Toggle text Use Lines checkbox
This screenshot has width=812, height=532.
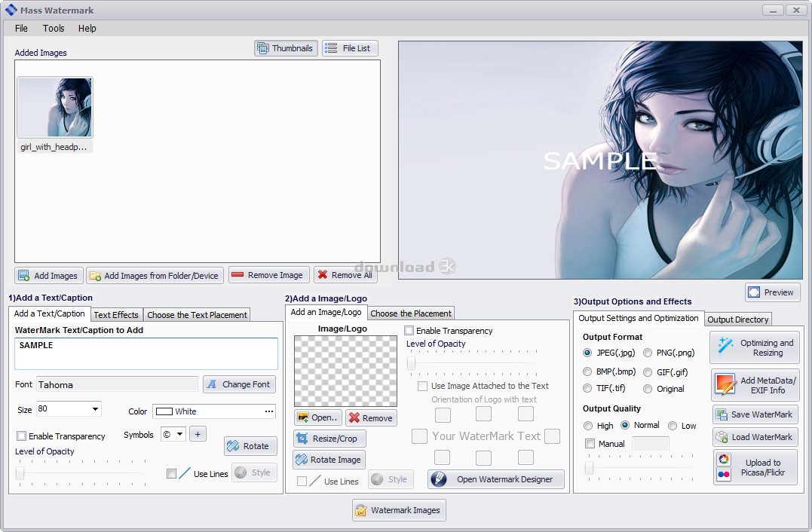[171, 473]
